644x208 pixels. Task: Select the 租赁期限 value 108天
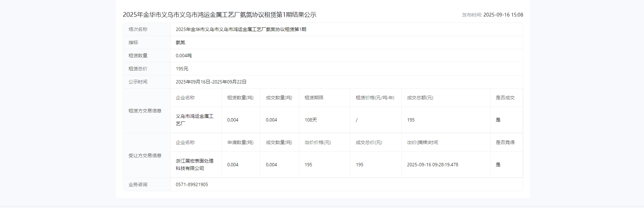(311, 120)
